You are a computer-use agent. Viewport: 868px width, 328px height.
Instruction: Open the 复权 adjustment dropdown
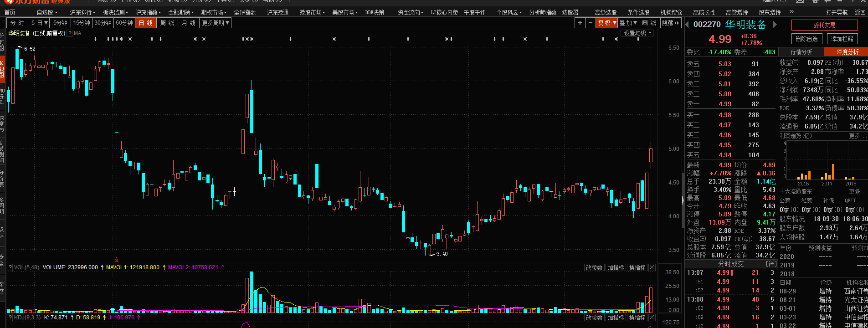pos(607,23)
